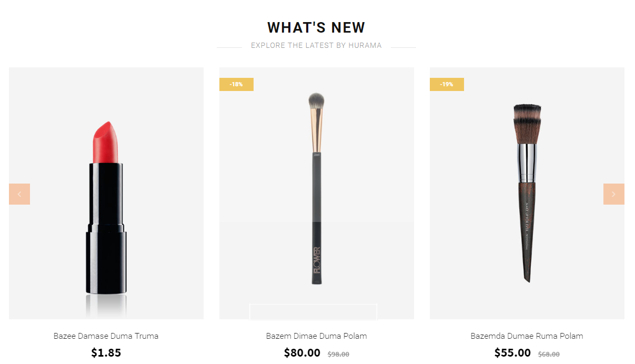Image resolution: width=635 pixels, height=364 pixels.
Task: Go to previous products with left arrow
Action: 19,194
